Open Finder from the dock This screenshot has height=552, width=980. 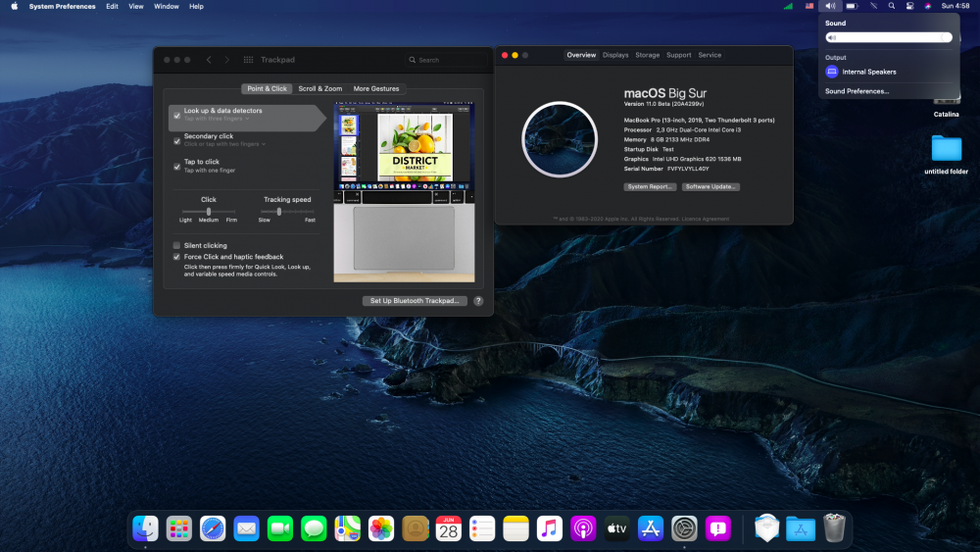point(146,528)
